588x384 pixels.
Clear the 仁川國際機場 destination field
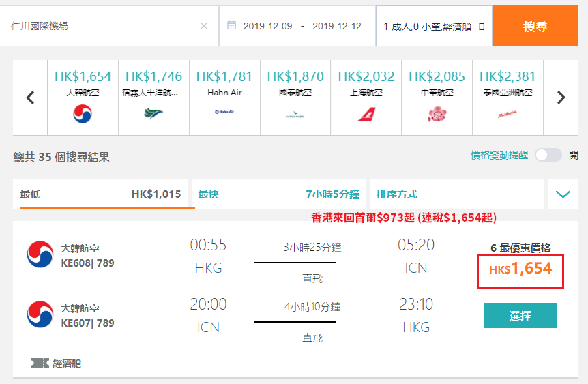(204, 26)
